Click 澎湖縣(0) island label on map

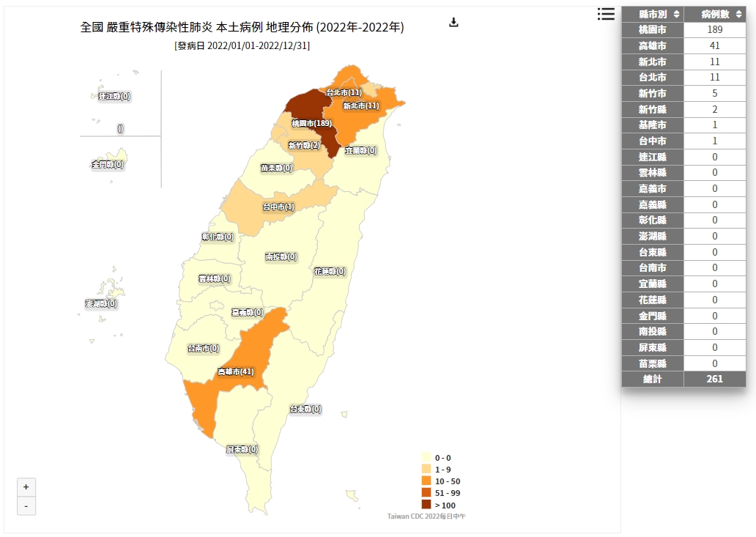click(101, 304)
